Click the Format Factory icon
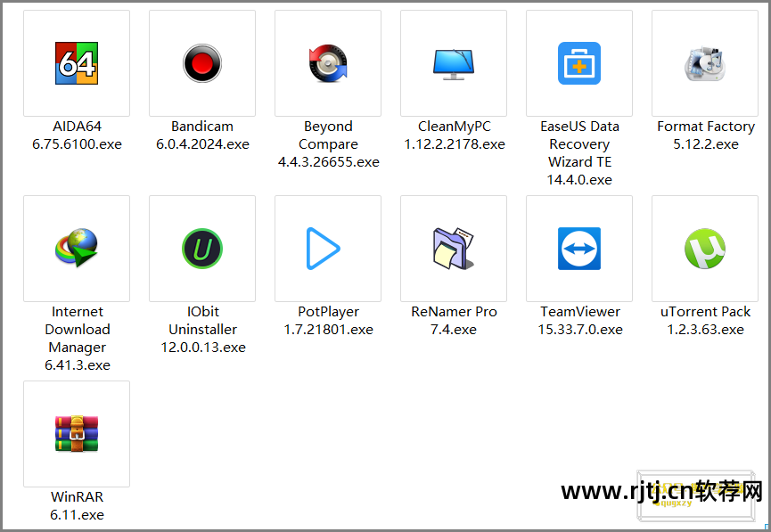This screenshot has width=771, height=532. click(x=705, y=64)
